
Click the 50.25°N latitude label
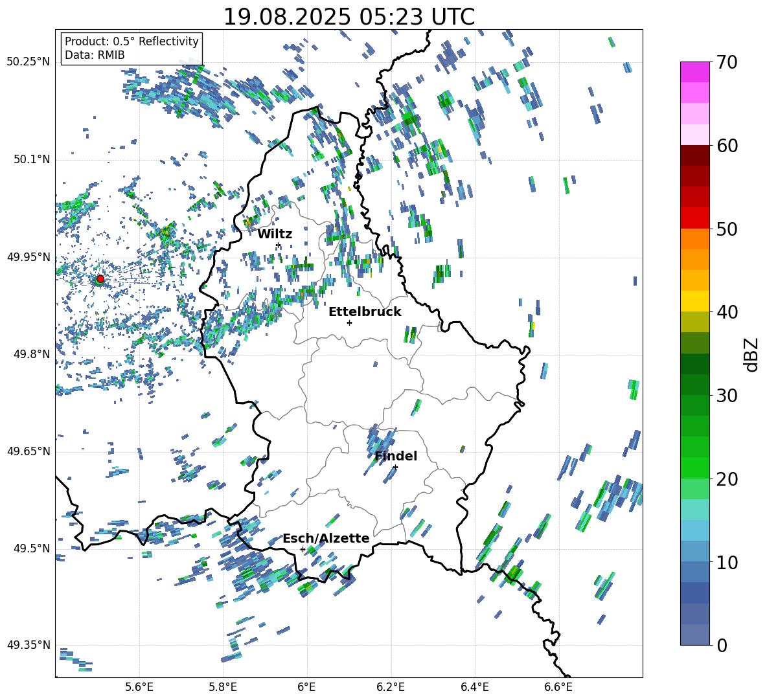tap(29, 62)
